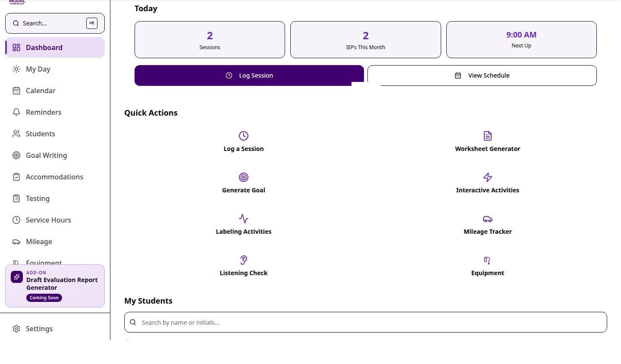The image size is (621, 364).
Task: Open Worksheet Generator document icon
Action: pyautogui.click(x=488, y=136)
